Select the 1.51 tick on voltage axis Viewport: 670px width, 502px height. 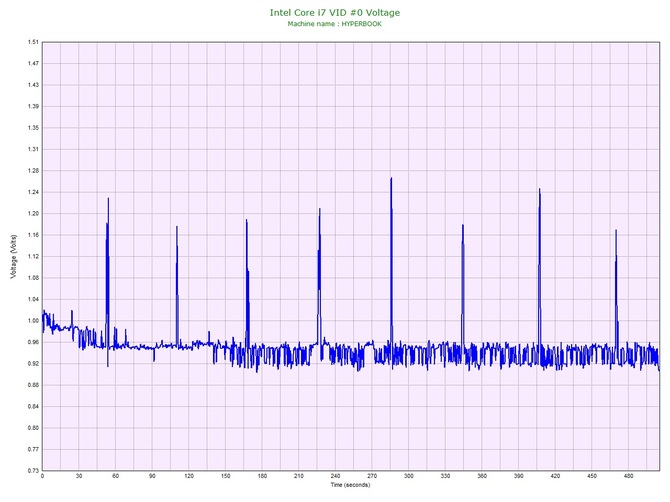[x=33, y=42]
